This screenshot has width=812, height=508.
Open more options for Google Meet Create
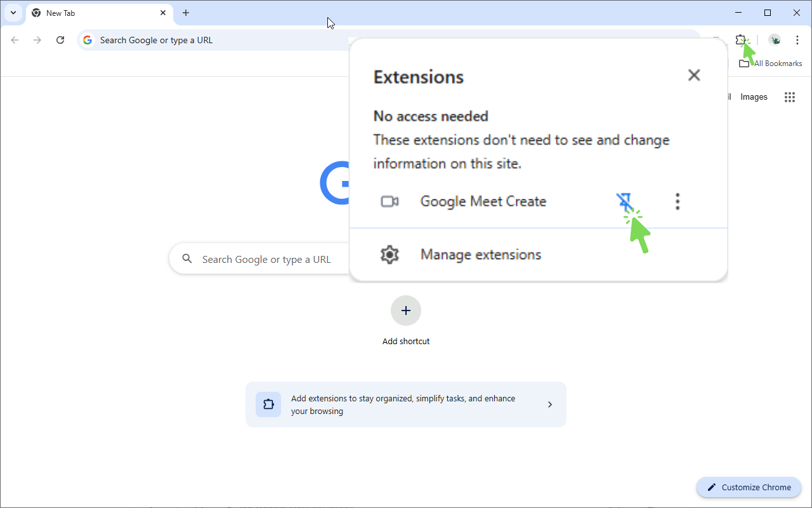tap(677, 201)
